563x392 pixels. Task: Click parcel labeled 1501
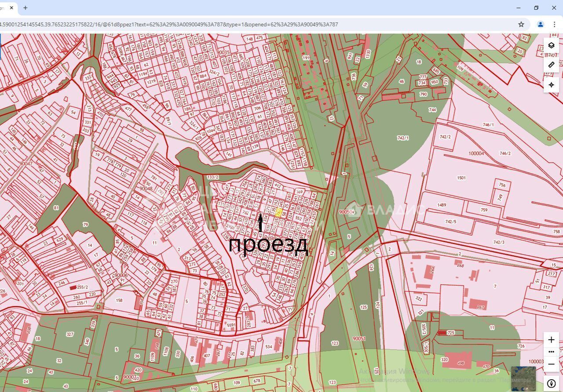pyautogui.click(x=461, y=178)
